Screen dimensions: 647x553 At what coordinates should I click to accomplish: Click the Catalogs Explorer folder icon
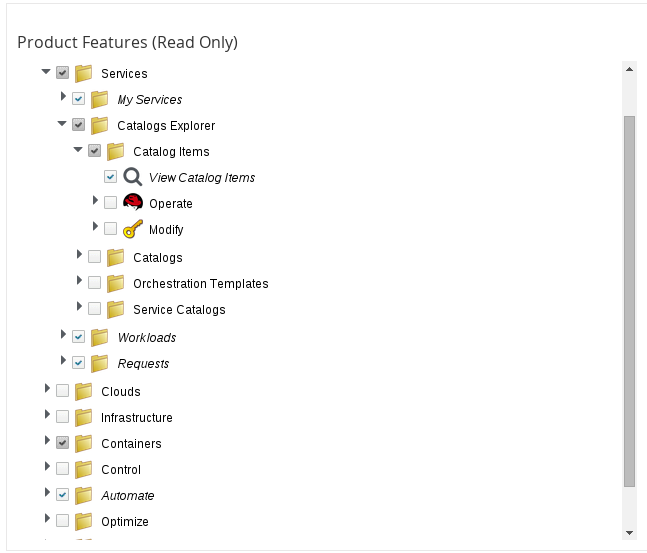100,125
